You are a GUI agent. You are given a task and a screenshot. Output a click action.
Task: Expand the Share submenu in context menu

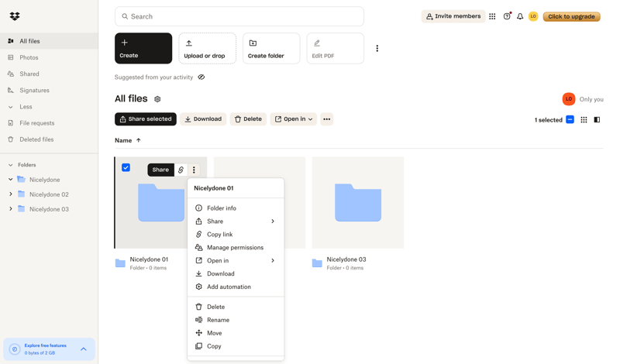coord(273,221)
